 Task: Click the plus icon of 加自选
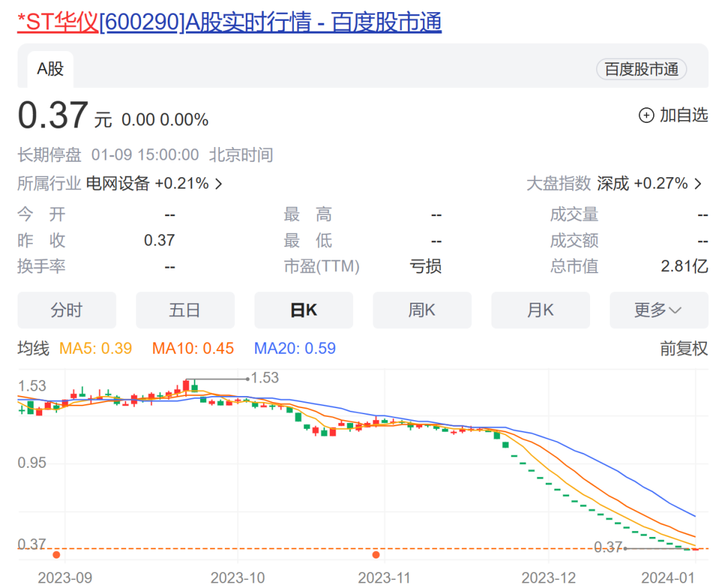646,115
